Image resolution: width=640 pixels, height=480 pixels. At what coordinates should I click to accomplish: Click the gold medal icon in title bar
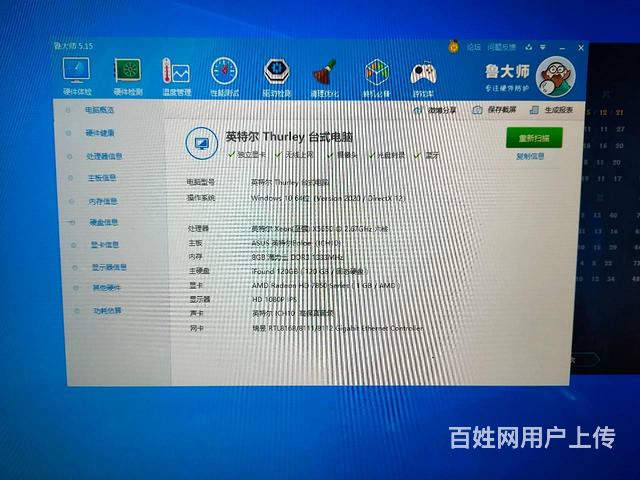[x=453, y=46]
